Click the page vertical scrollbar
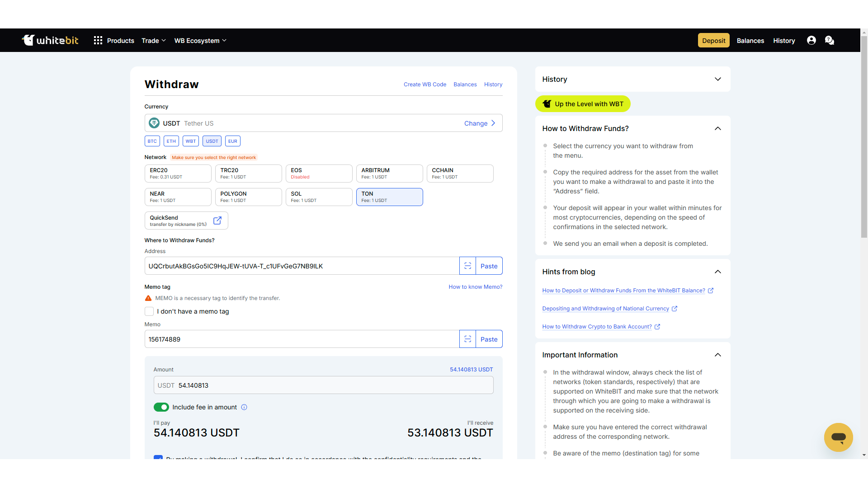This screenshot has height=488, width=868. coord(864,136)
